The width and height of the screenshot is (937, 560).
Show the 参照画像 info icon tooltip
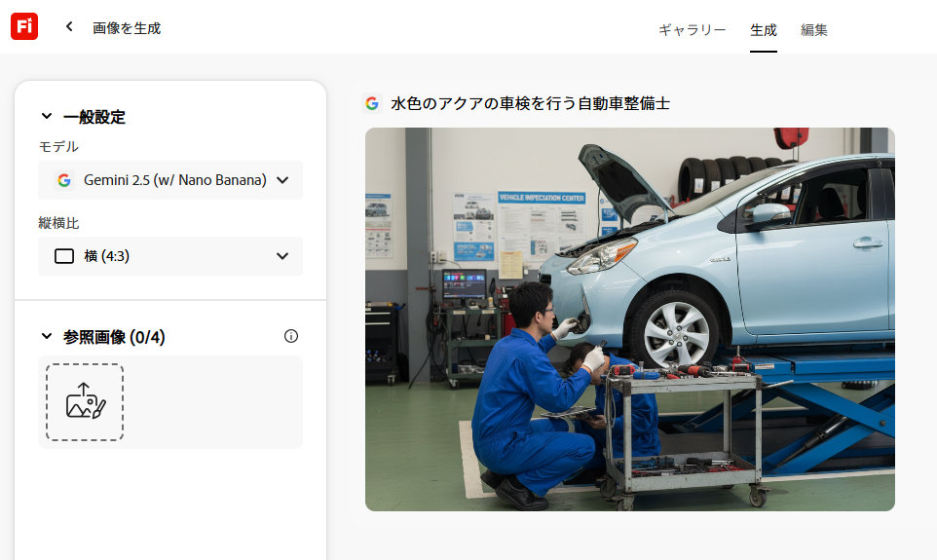291,336
